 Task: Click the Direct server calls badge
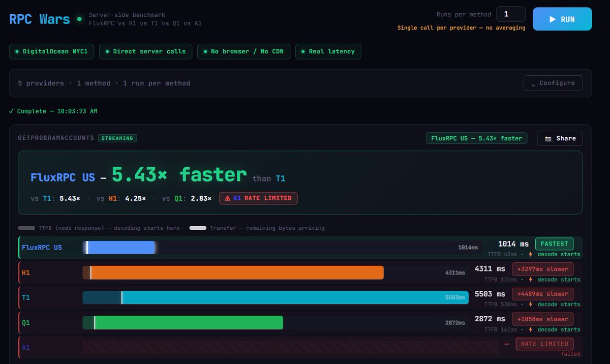pos(146,51)
